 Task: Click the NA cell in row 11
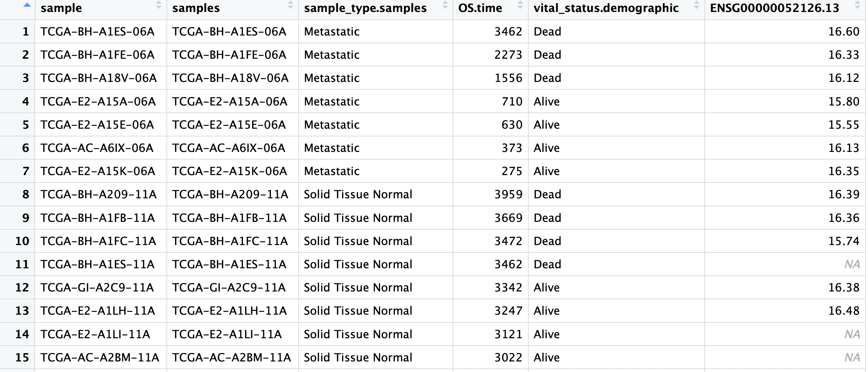tap(852, 264)
